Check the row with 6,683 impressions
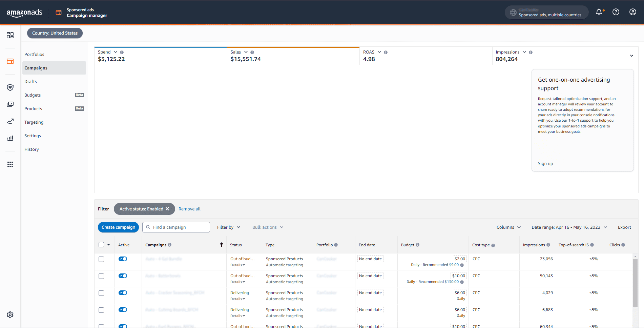Screen dimensions: 644x328 [101, 310]
